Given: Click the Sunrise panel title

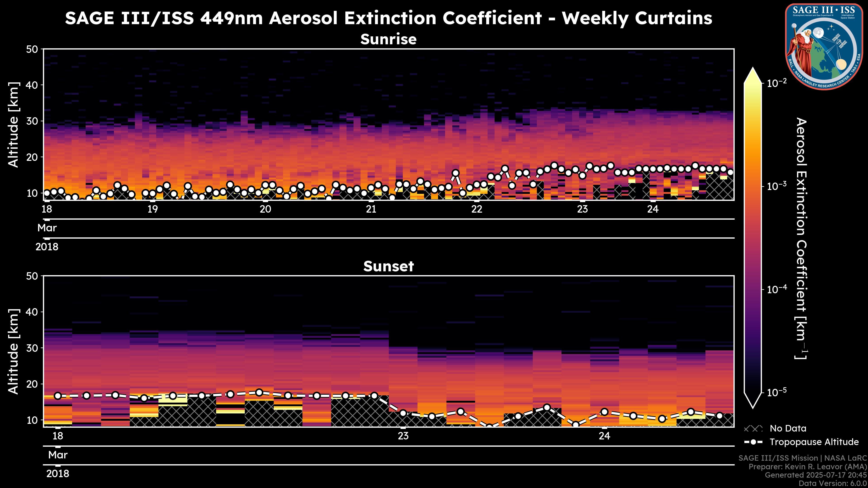Looking at the screenshot, I should pos(388,39).
